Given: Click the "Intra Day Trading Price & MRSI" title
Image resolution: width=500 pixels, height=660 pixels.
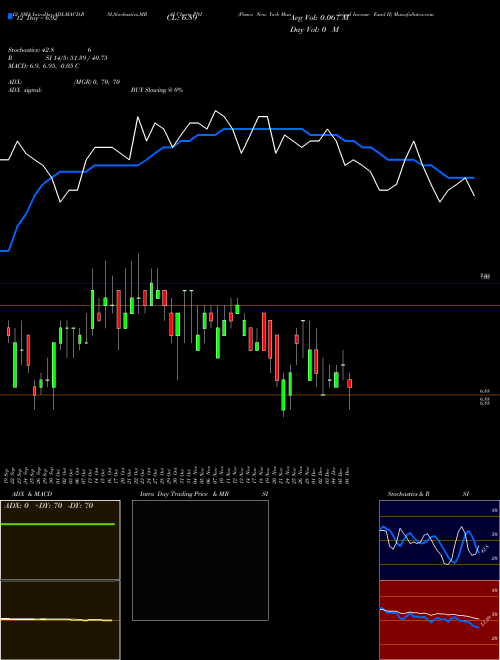Looking at the screenshot, I should (x=204, y=494).
